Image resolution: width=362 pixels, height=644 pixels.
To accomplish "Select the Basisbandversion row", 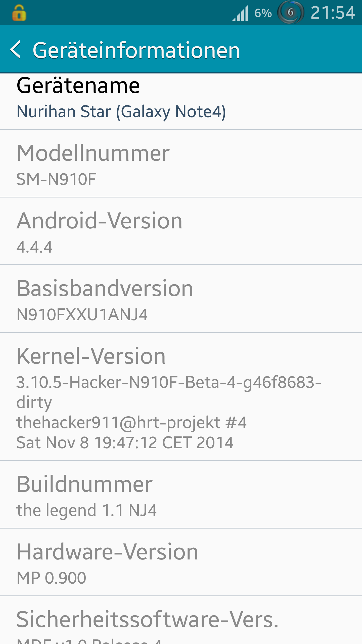I will (x=181, y=299).
